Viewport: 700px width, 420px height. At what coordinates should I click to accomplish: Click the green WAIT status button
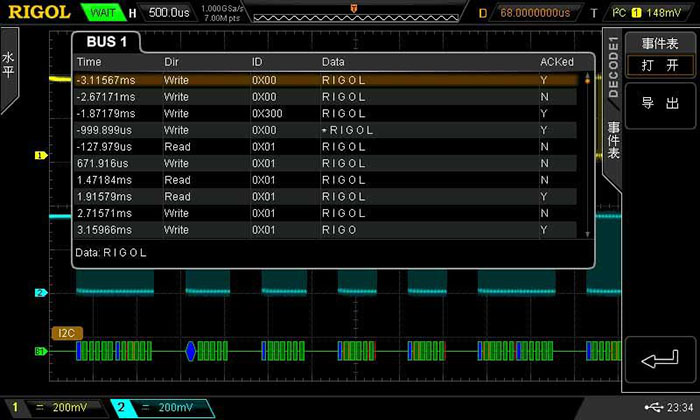click(102, 13)
